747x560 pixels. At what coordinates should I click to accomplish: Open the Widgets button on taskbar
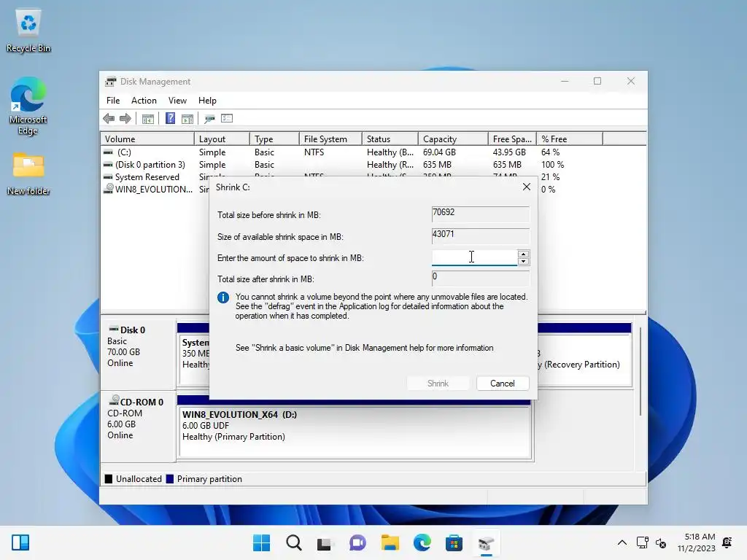click(x=20, y=542)
